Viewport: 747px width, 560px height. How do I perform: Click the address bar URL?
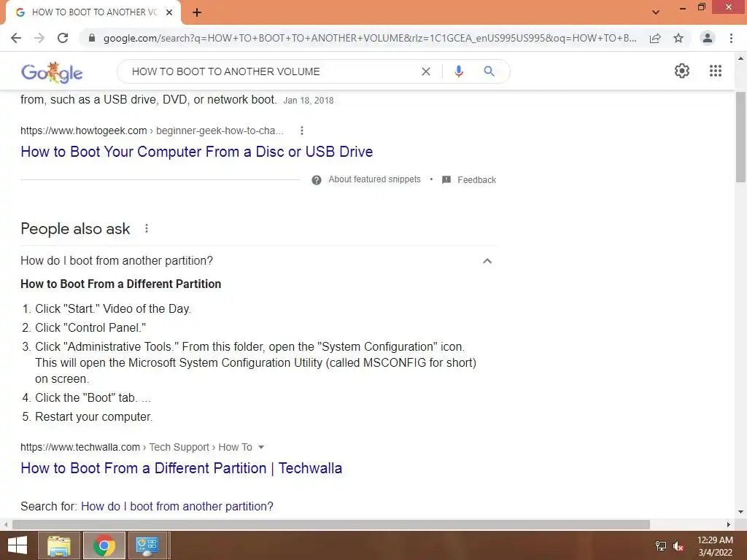[370, 38]
